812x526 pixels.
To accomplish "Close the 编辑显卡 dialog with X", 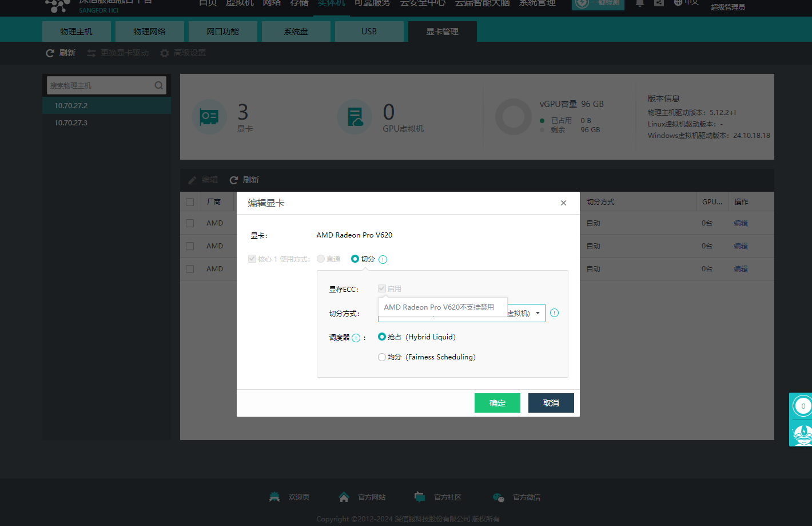I will pos(563,203).
